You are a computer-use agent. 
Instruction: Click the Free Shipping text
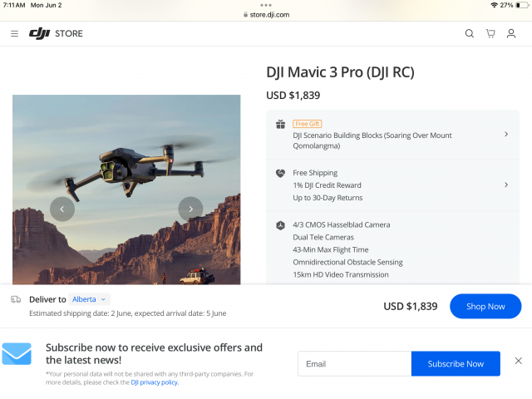point(315,173)
